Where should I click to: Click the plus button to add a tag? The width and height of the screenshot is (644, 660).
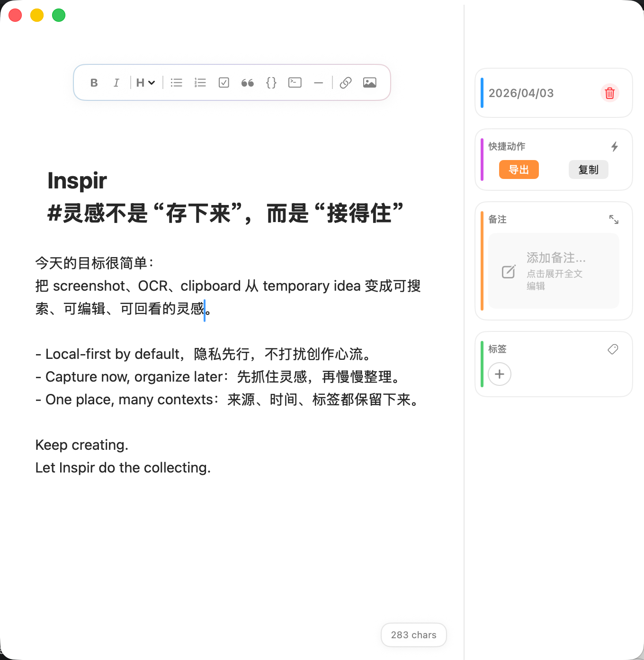(499, 374)
